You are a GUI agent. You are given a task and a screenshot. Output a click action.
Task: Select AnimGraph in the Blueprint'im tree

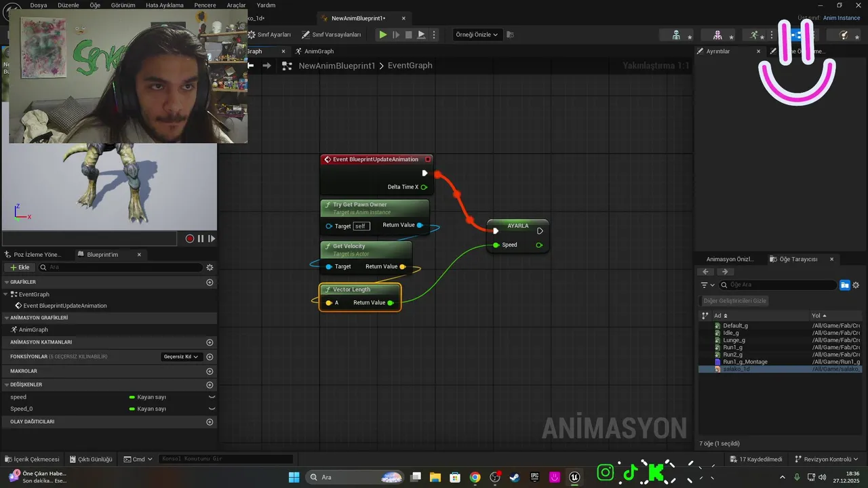pyautogui.click(x=33, y=329)
